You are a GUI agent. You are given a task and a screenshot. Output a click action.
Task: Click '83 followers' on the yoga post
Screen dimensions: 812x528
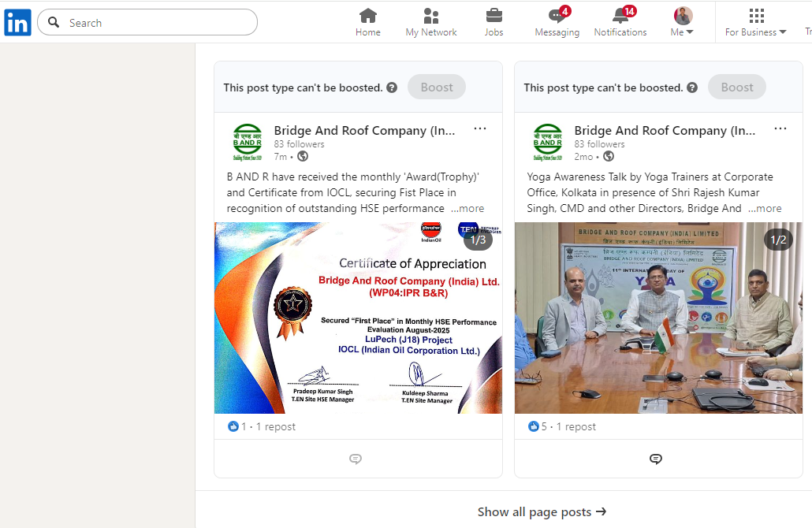600,144
